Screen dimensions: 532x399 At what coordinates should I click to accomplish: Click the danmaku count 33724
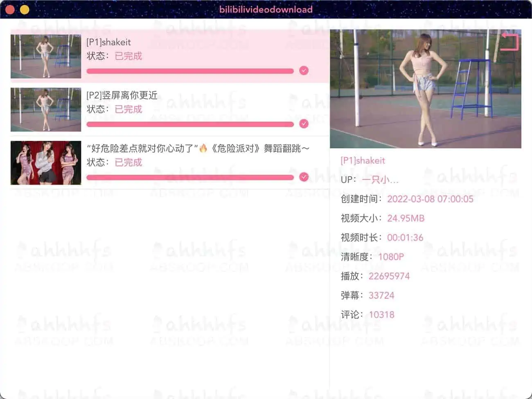(x=381, y=295)
